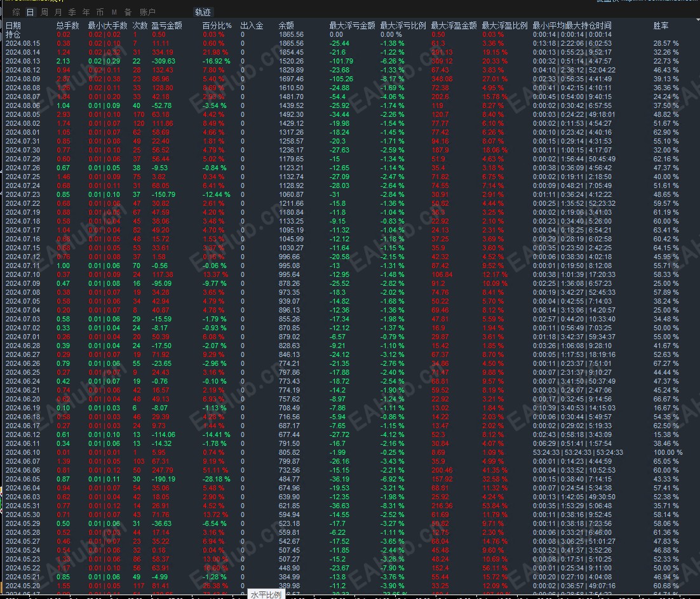Click the 最大浮盈比例 column header

click(505, 25)
